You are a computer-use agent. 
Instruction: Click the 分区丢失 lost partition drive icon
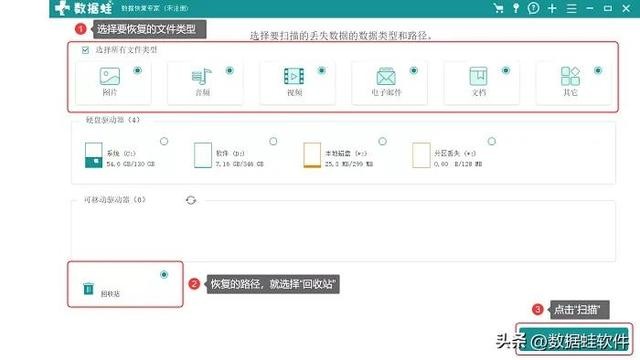tap(421, 155)
